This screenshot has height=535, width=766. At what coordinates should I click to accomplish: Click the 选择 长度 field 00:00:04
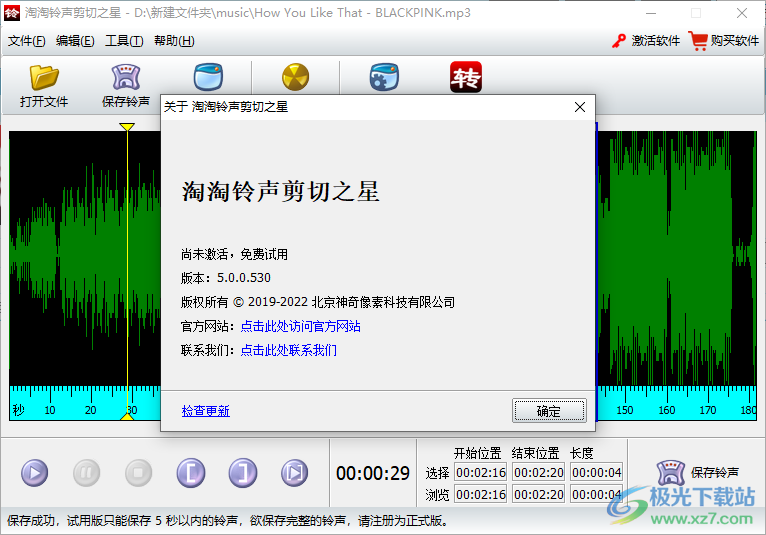coord(596,472)
